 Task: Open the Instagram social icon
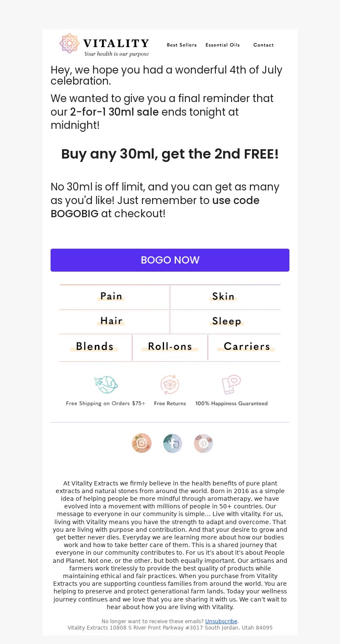[142, 443]
